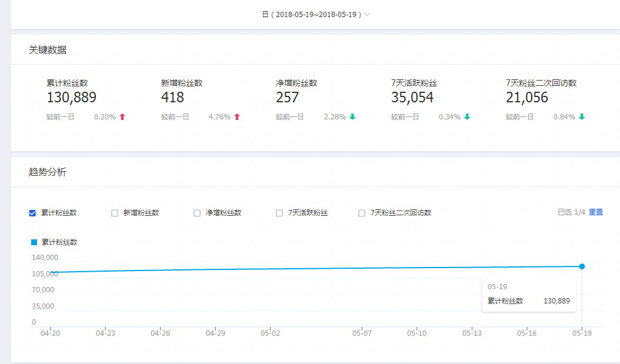
Task: Check the 净增粉丝数 option
Action: pos(196,213)
